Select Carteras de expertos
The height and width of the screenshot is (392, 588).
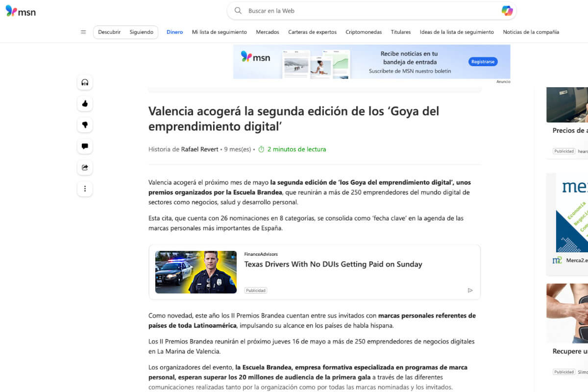(x=312, y=32)
